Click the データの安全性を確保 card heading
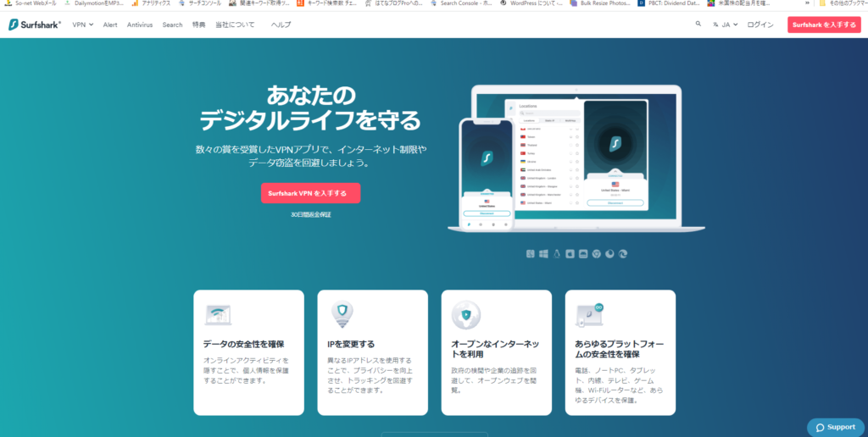868x437 pixels. coord(243,344)
